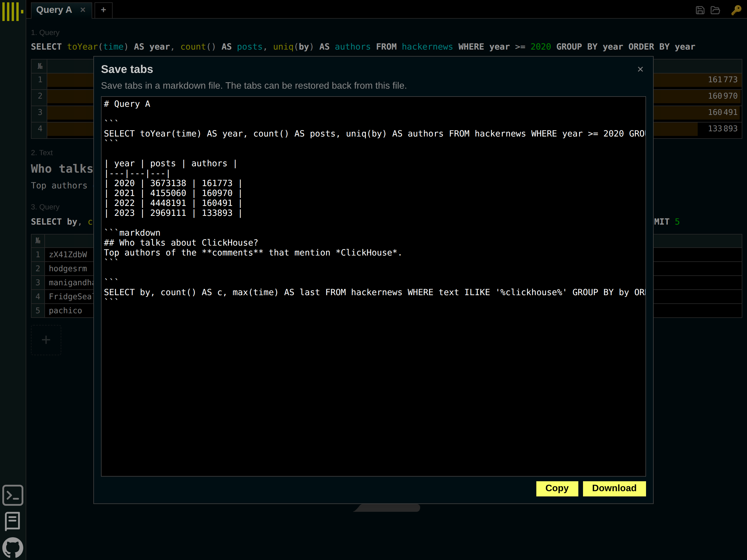Click the value 133 893 in results

[722, 129]
